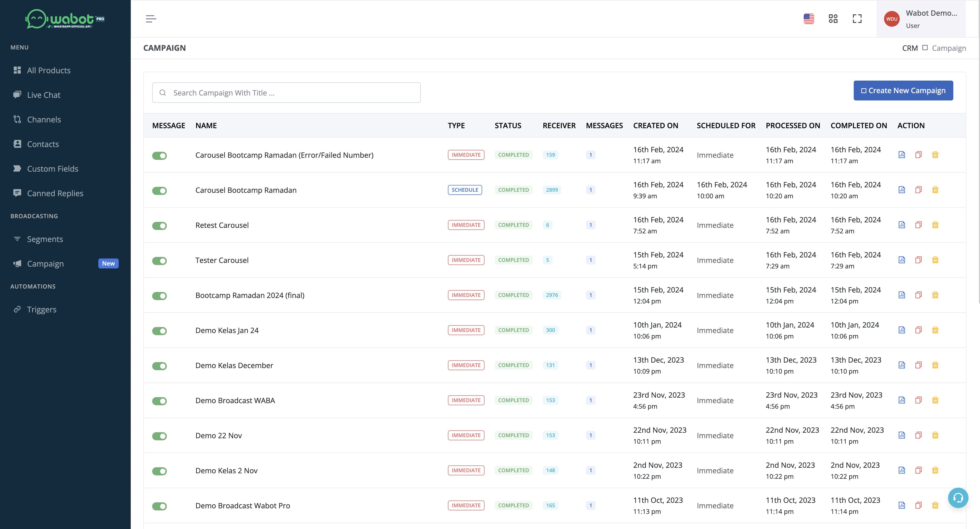This screenshot has width=980, height=529.
Task: Duplicate the Demo Broadcast WABA campaign
Action: point(918,399)
